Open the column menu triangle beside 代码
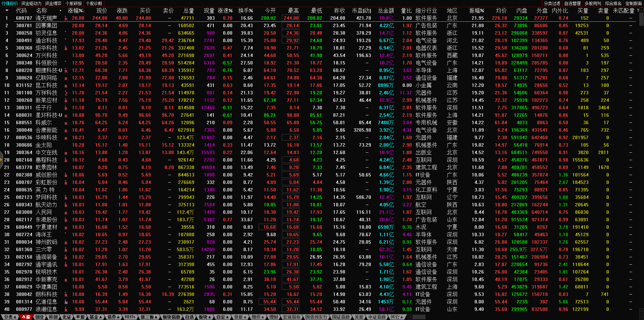The image size is (644, 320). (7, 11)
